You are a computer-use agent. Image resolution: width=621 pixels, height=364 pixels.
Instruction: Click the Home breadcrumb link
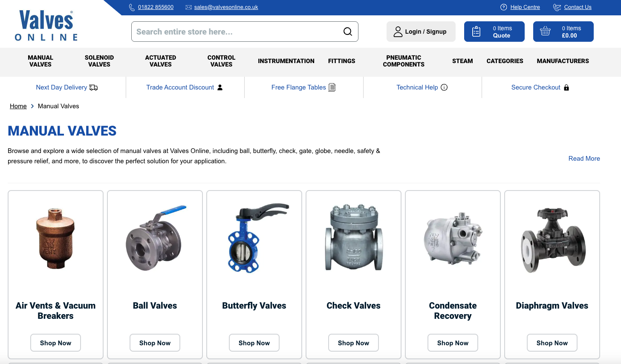click(x=18, y=106)
